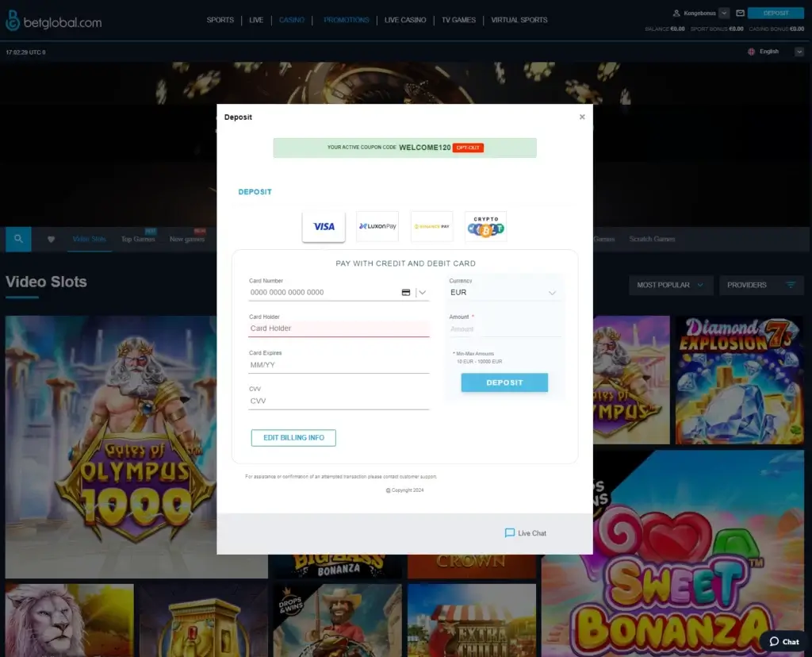The image size is (812, 657).
Task: Click the WELCOME120 coupon code text
Action: click(425, 148)
